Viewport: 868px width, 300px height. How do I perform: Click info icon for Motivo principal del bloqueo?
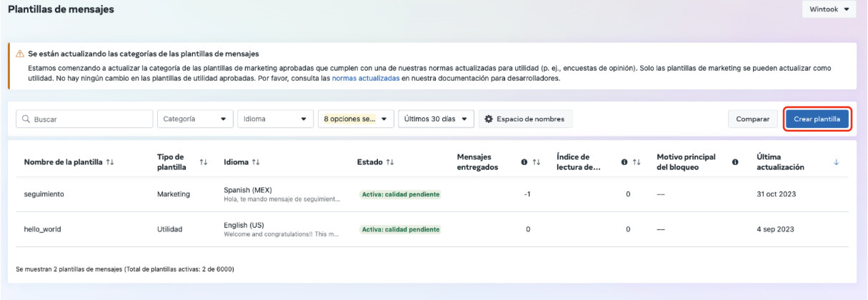point(735,162)
